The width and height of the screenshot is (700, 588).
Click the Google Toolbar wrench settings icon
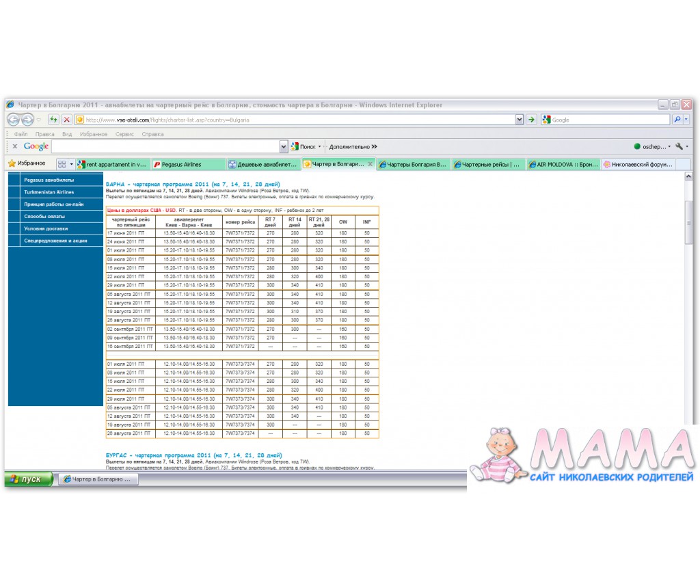click(x=679, y=146)
